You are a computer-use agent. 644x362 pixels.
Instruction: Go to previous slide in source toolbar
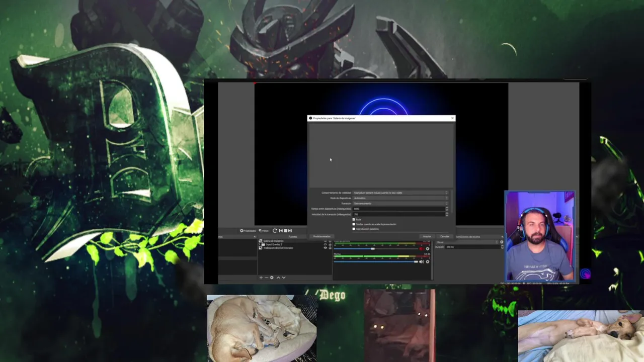(x=281, y=231)
